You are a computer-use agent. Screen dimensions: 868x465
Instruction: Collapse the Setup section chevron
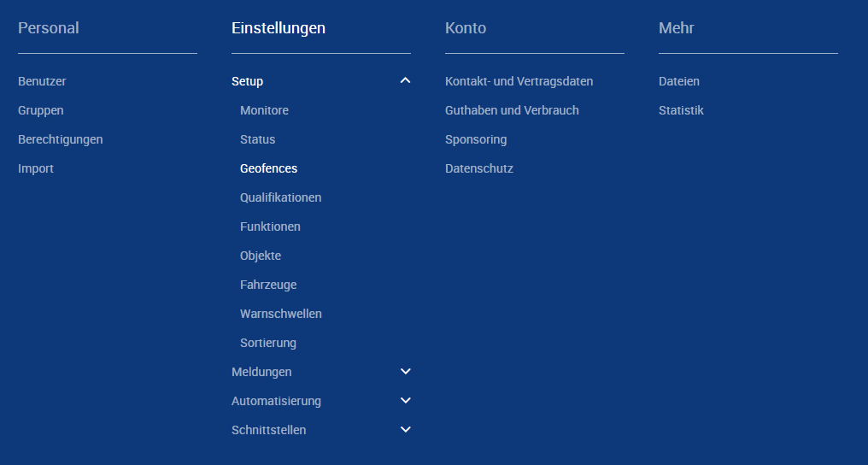point(406,81)
